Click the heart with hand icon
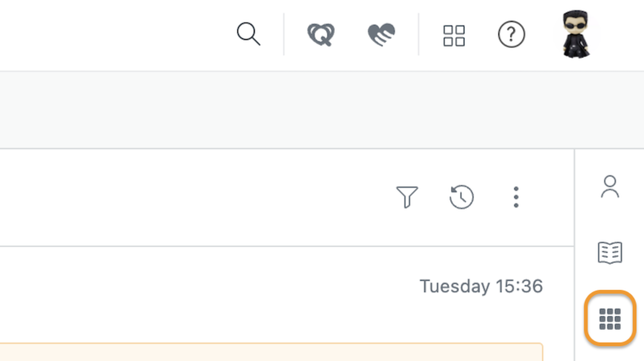 coord(381,34)
